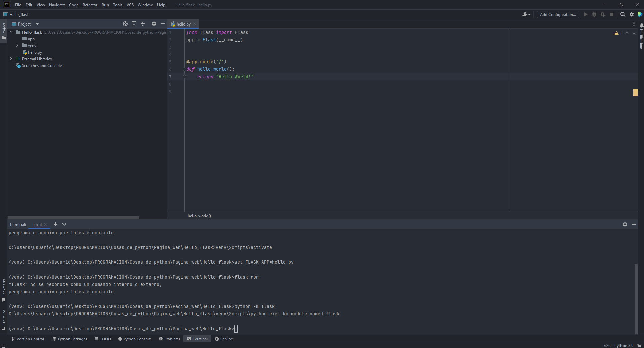The height and width of the screenshot is (348, 644).
Task: Open Search Everywhere magnifier
Action: [623, 14]
